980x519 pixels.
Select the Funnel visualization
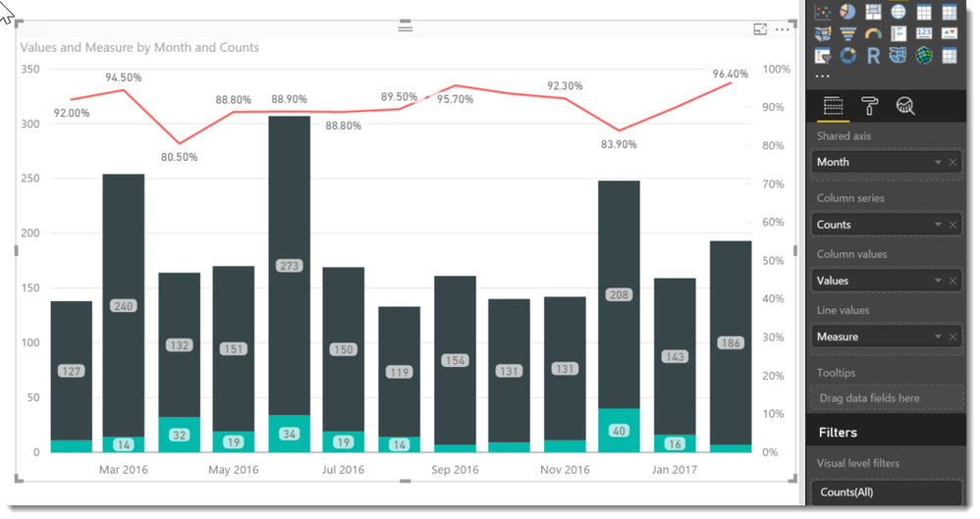pos(847,33)
